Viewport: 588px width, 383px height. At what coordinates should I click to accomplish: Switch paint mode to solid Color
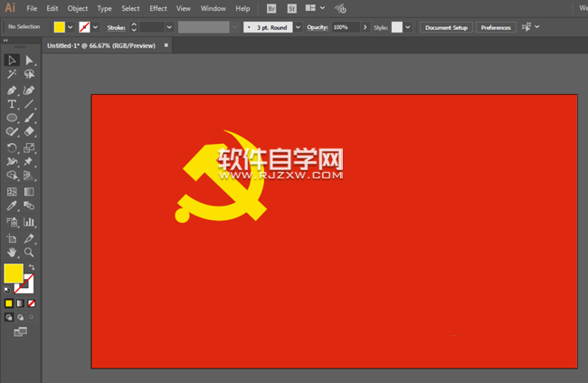(x=9, y=303)
